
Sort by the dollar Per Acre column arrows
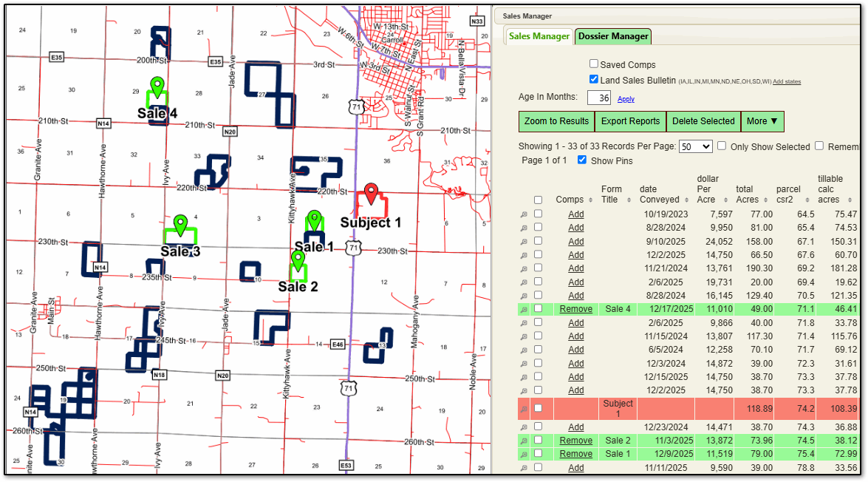pos(725,200)
